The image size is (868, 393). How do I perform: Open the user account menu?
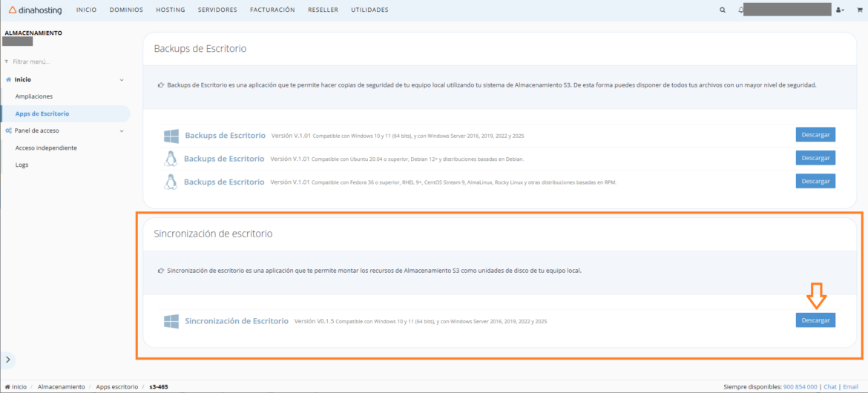[840, 10]
